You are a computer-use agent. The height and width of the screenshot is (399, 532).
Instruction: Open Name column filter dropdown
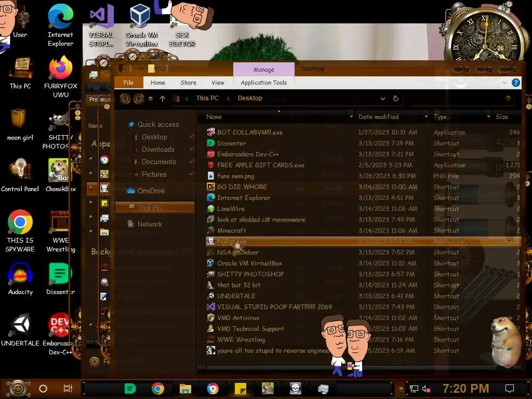click(x=351, y=116)
